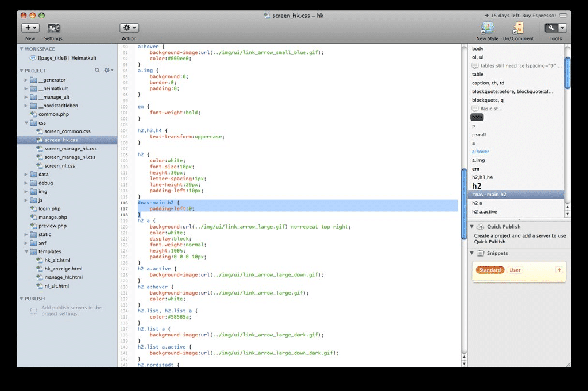Click the New Style toolbar icon
Image resolution: width=588 pixels, height=391 pixels.
[487, 28]
